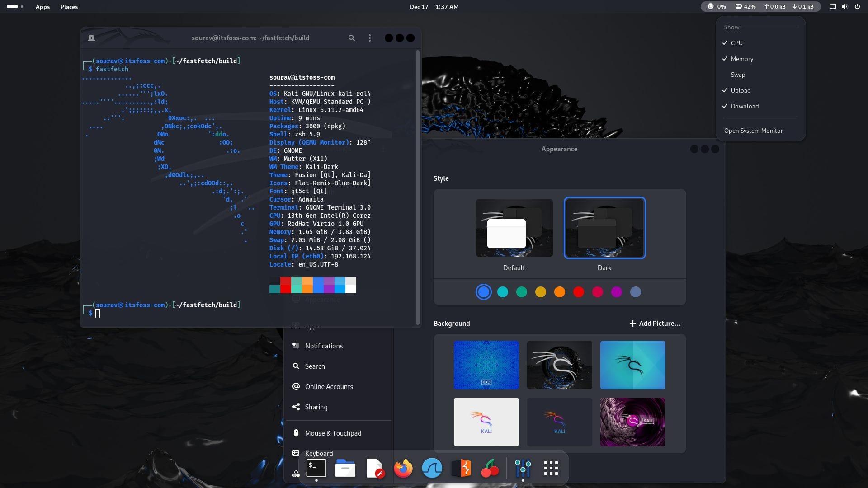
Task: Go to Notifications settings in the sidebar
Action: point(323,346)
